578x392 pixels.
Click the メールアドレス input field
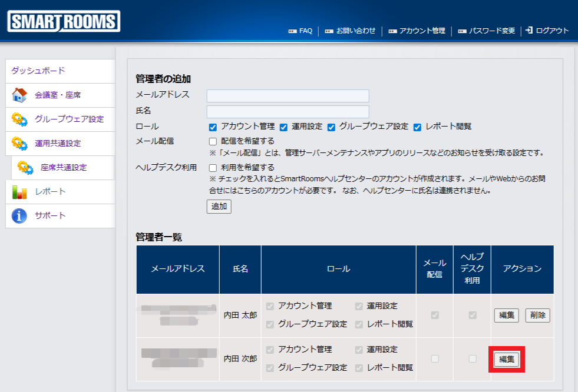[x=288, y=96]
